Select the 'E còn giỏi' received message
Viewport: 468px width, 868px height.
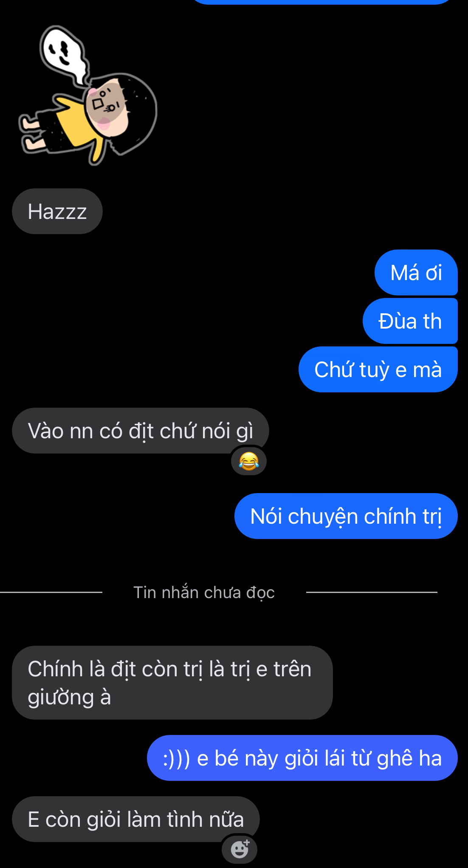[x=136, y=819]
